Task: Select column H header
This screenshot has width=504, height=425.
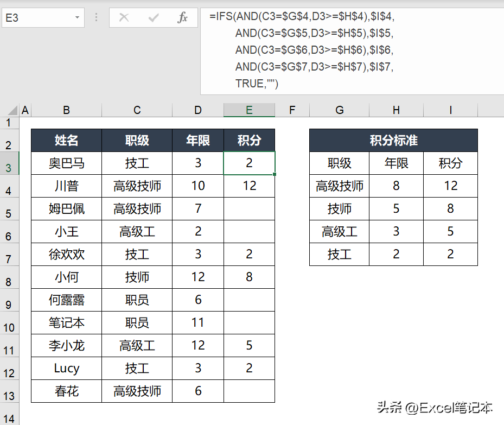Action: 397,110
